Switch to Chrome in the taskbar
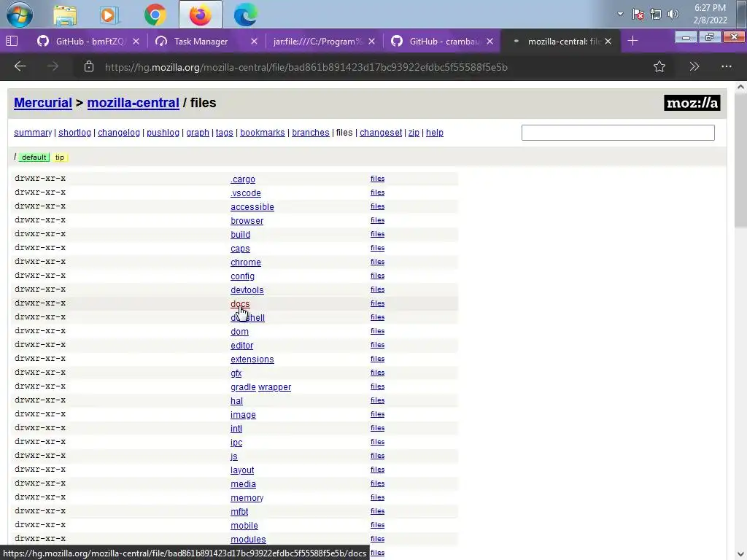Image resolution: width=747 pixels, height=560 pixels. coord(155,15)
